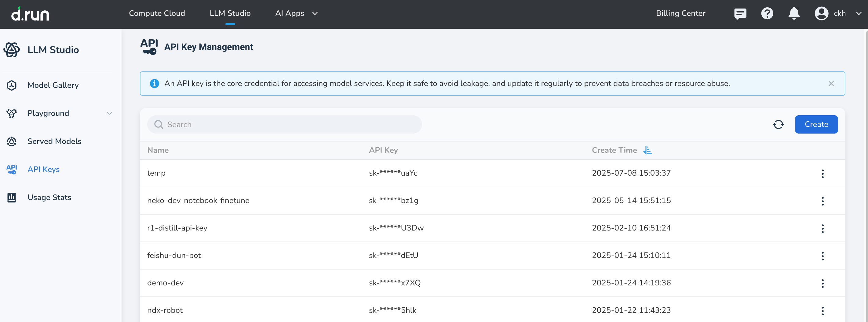The width and height of the screenshot is (868, 322).
Task: Click the API key Search field
Action: (284, 124)
